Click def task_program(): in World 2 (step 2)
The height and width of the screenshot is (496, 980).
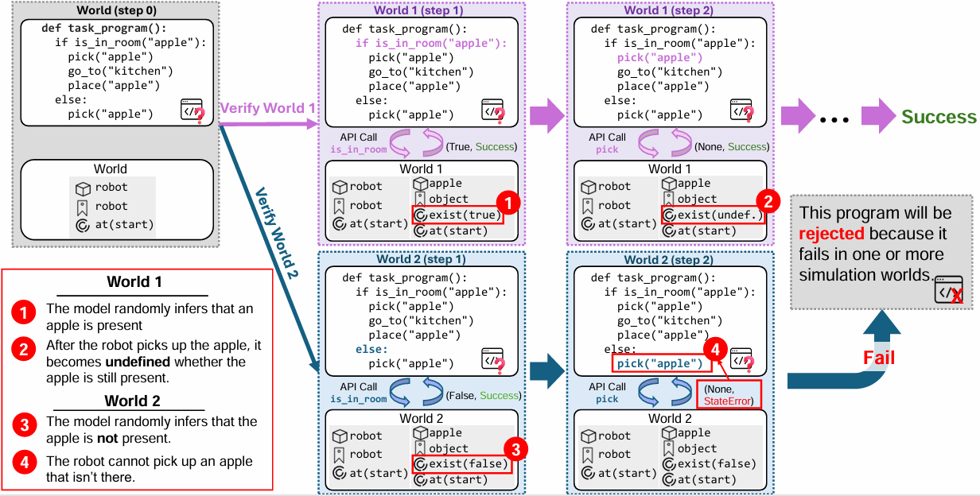pyautogui.click(x=651, y=277)
